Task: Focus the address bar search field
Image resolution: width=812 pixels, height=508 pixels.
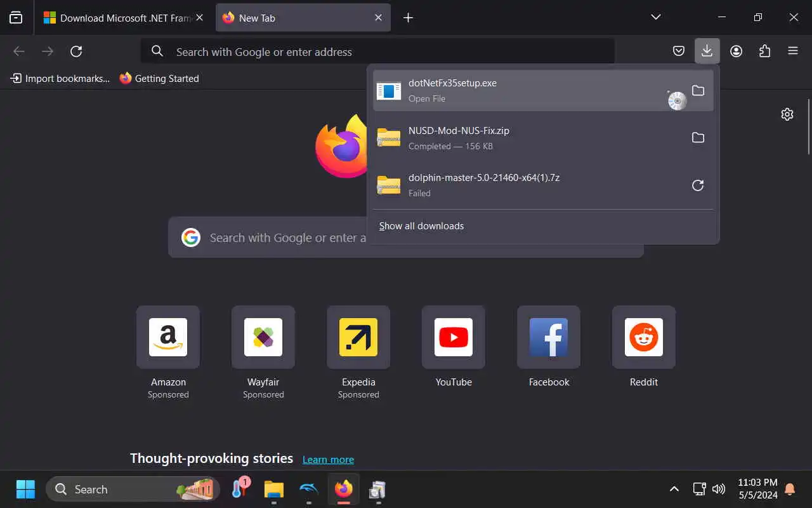Action: point(377,51)
